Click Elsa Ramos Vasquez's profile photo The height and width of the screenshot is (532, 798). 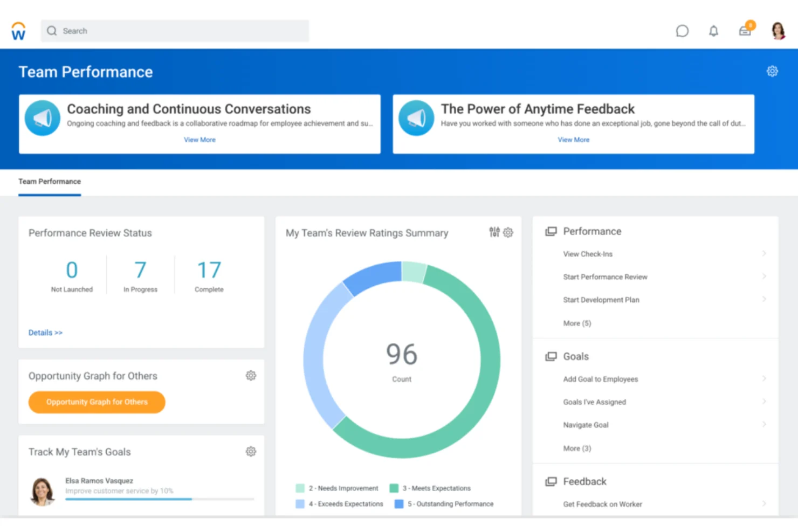tap(43, 491)
